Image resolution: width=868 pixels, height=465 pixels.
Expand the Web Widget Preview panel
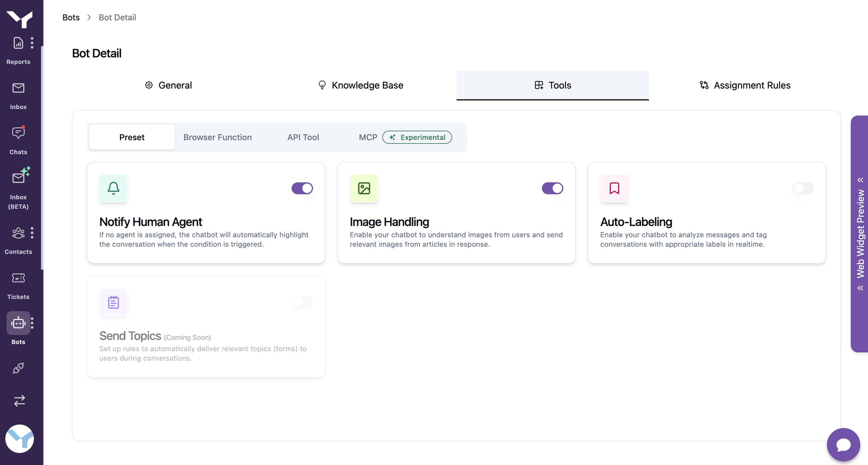point(860,234)
